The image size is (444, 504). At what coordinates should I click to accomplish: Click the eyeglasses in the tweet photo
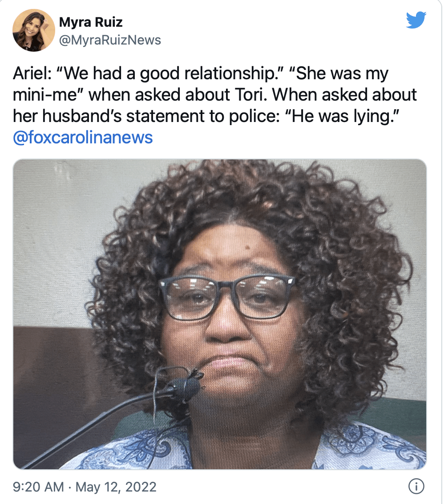tap(227, 296)
